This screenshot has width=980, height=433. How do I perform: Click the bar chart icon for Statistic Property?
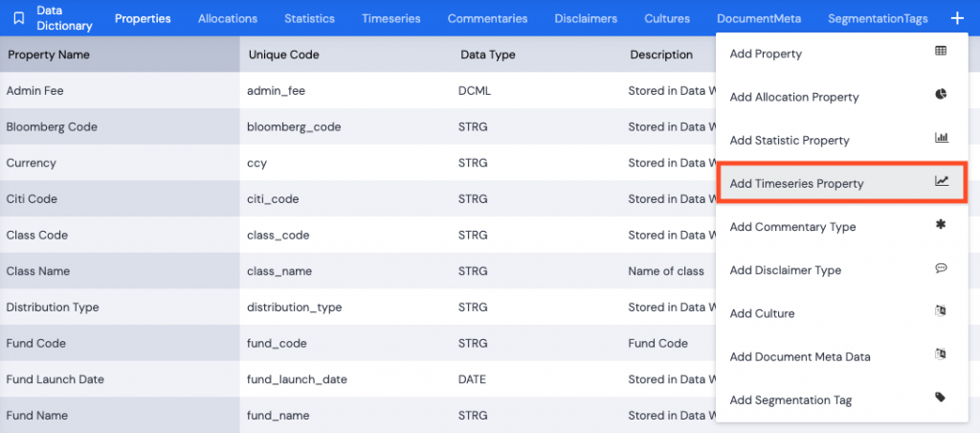942,138
